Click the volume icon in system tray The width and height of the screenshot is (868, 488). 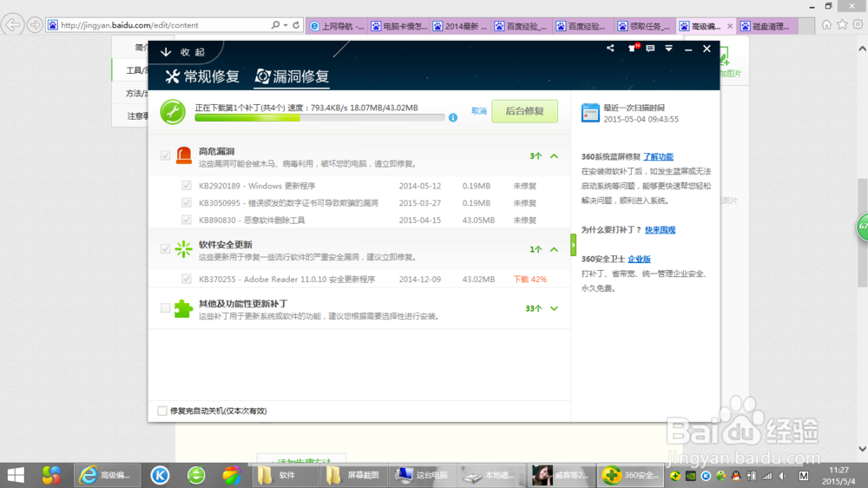pos(782,476)
